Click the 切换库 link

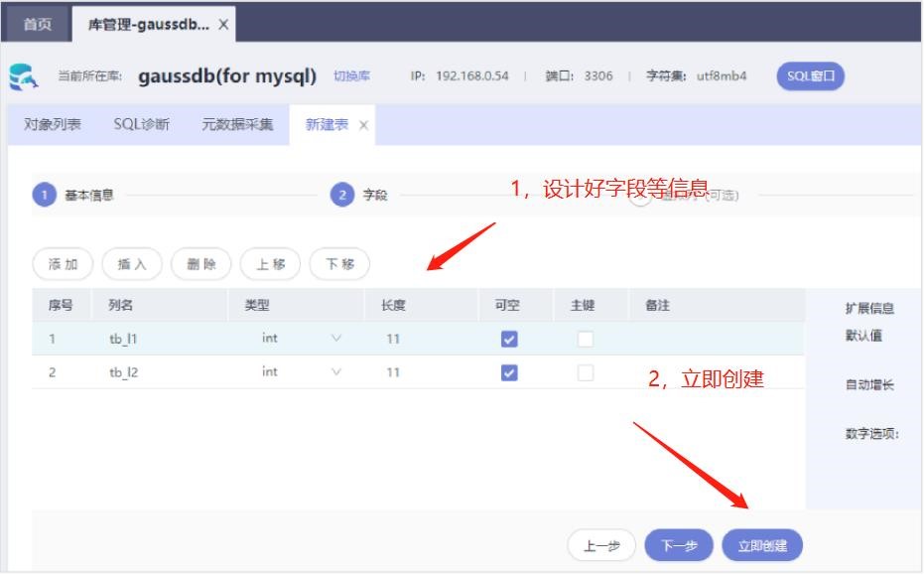351,76
